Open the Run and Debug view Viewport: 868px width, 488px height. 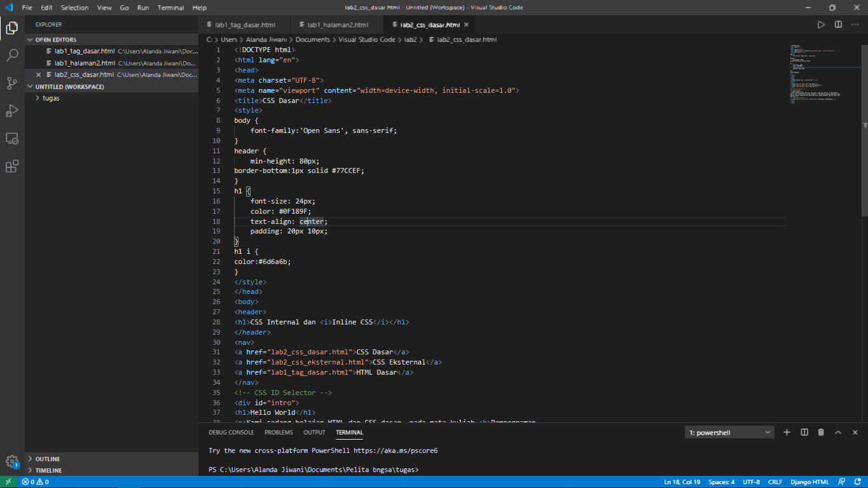pyautogui.click(x=12, y=111)
